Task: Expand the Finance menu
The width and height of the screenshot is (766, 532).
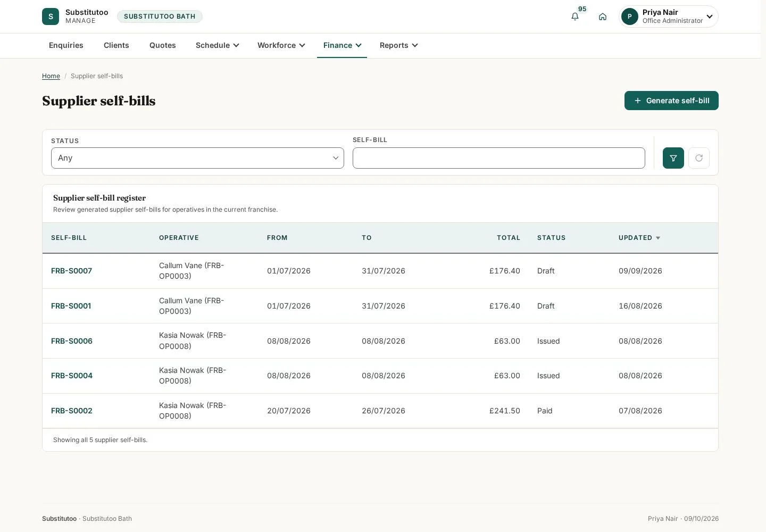Action: point(342,45)
